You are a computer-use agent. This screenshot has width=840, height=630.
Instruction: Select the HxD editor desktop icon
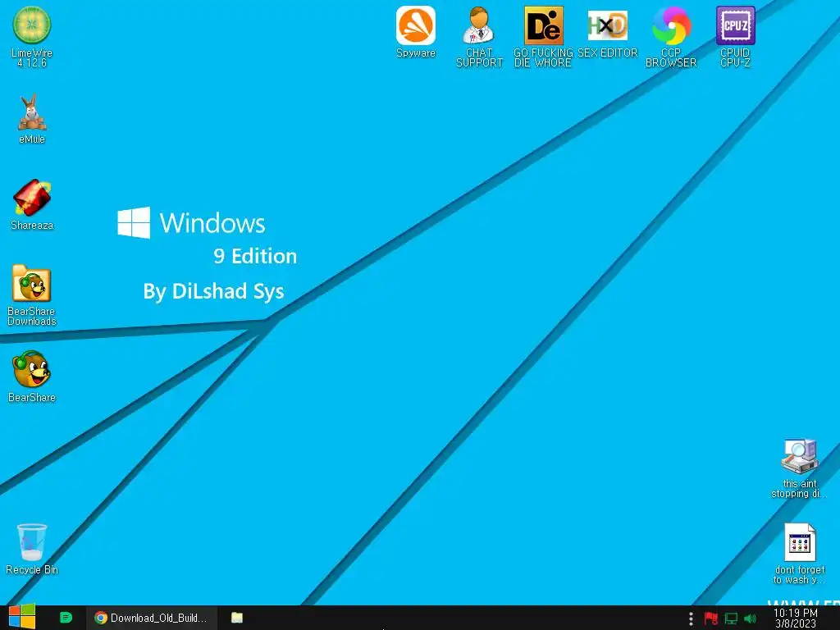point(607,32)
